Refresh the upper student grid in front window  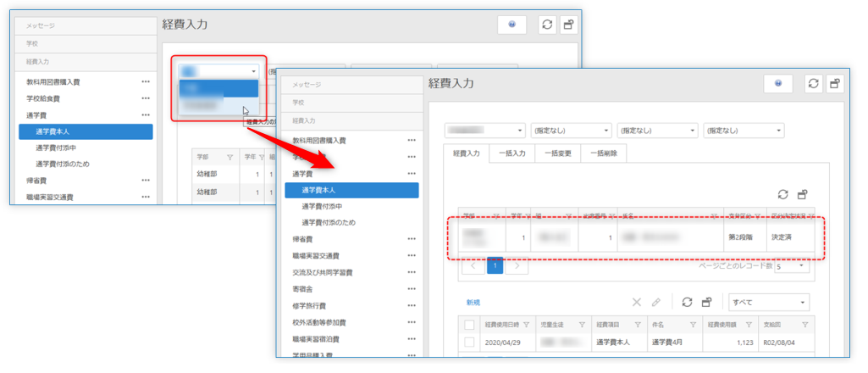pyautogui.click(x=782, y=194)
